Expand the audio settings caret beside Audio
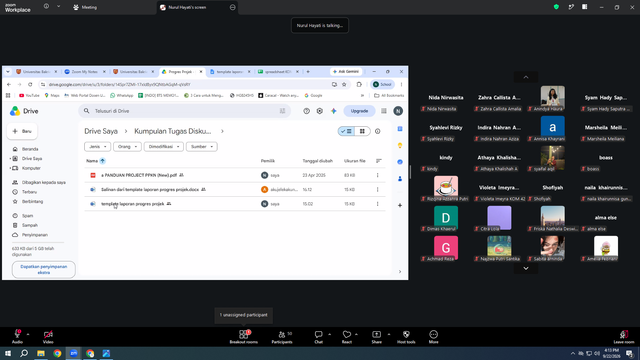The height and width of the screenshot is (360, 640). point(28,334)
